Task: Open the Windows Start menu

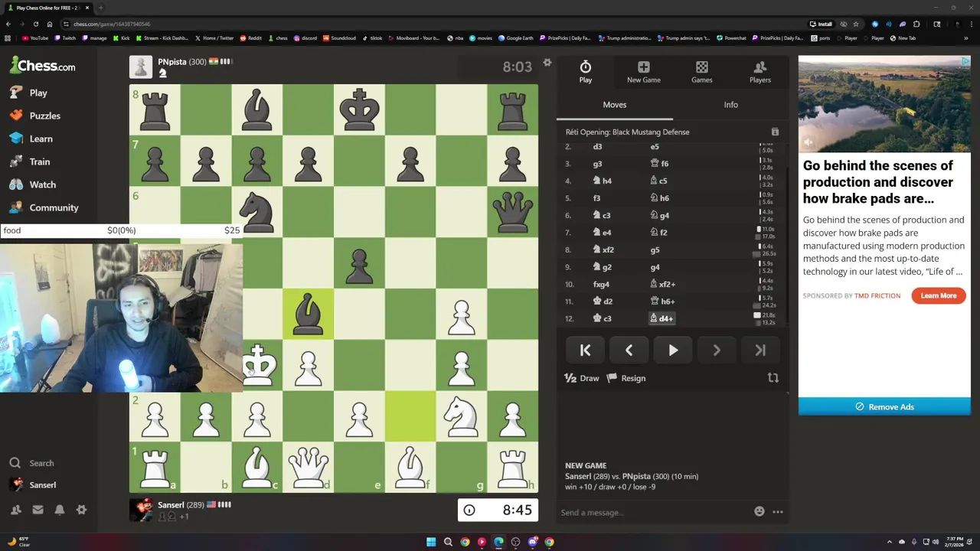Action: tap(431, 542)
